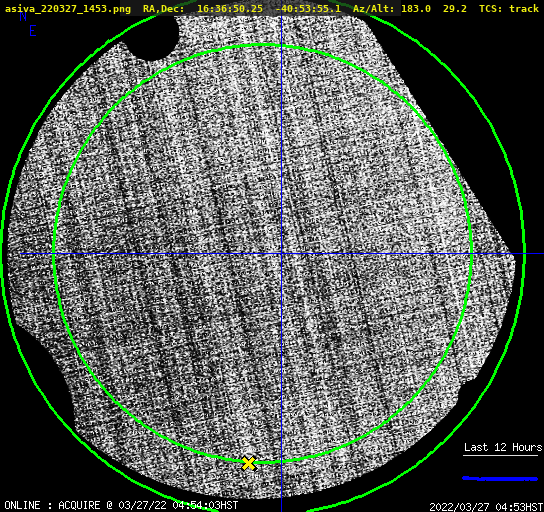The width and height of the screenshot is (544, 512).
Task: Click the blue line under Last 12 Hours
Action: click(500, 479)
